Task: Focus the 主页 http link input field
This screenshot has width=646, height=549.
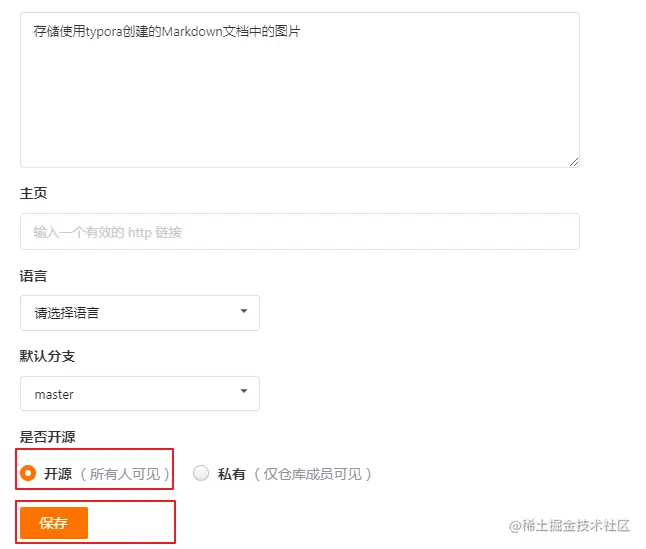Action: [x=300, y=231]
